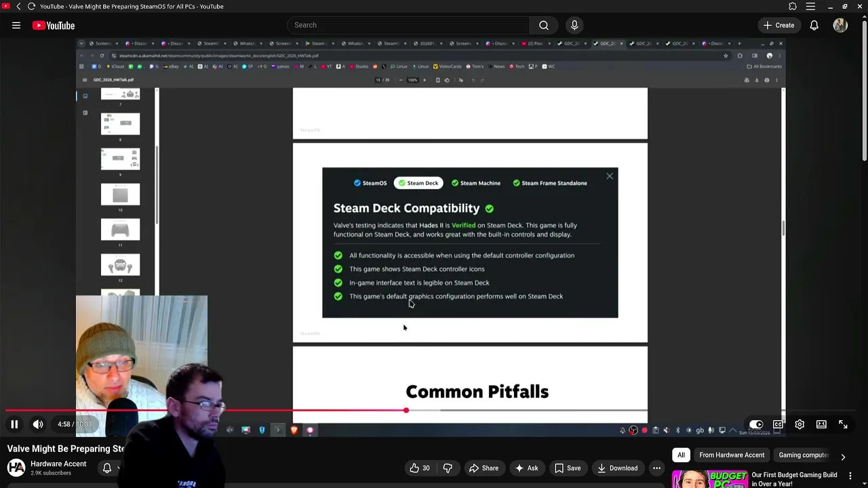
Task: Select the All filter chip
Action: (x=681, y=455)
